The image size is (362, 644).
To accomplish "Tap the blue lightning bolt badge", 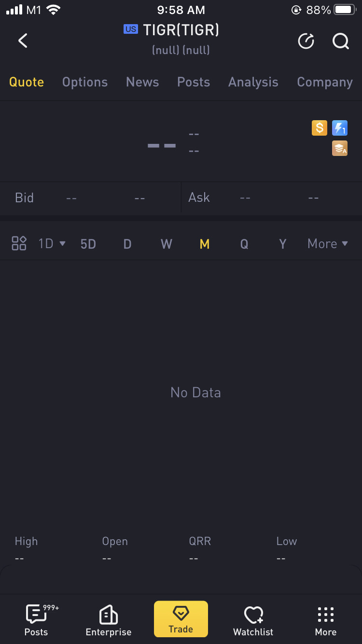I will coord(340,128).
